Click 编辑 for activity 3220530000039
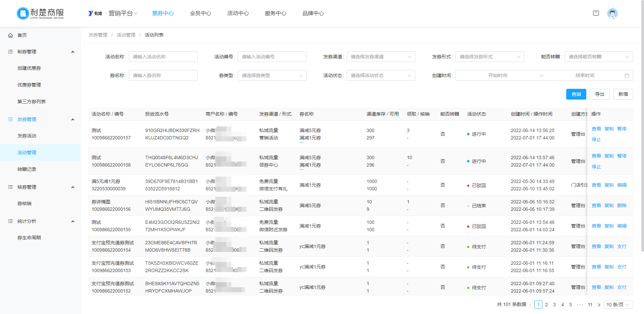This screenshot has height=314, width=644. tap(622, 185)
